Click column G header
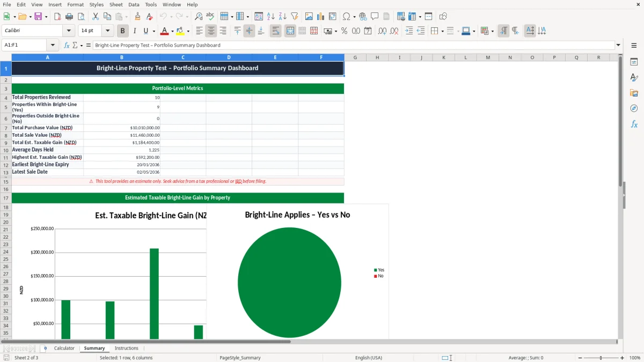644x362 pixels. pos(355,57)
